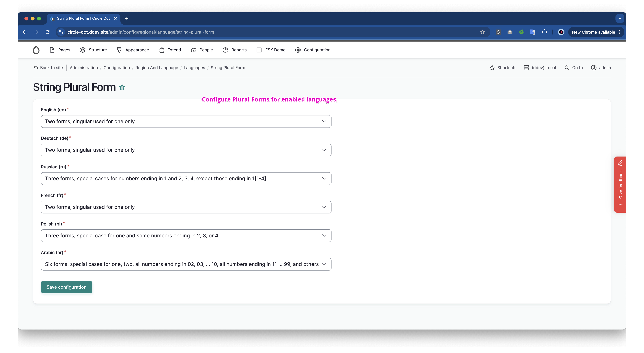The width and height of the screenshot is (644, 353).
Task: Click the browser bookmark star icon
Action: tap(483, 32)
